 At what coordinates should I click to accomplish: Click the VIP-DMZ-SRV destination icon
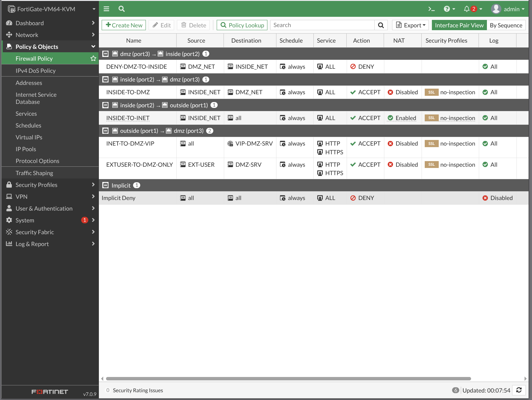click(230, 143)
